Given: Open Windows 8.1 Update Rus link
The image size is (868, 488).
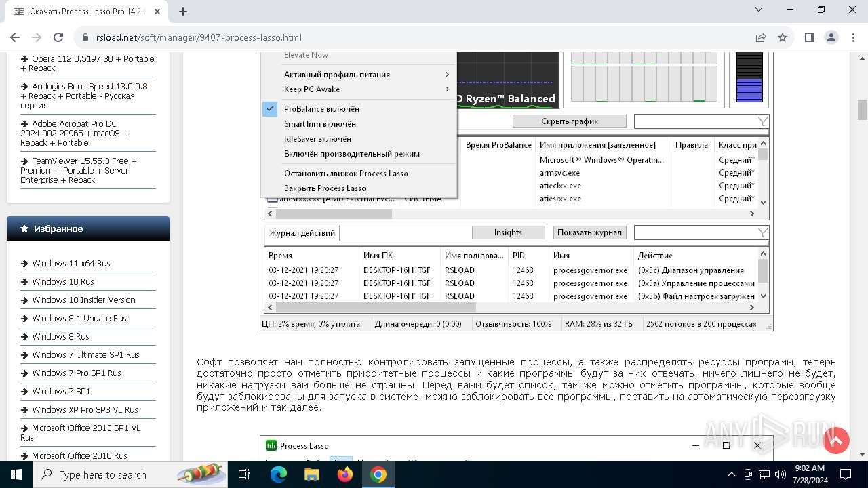Looking at the screenshot, I should click(79, 318).
